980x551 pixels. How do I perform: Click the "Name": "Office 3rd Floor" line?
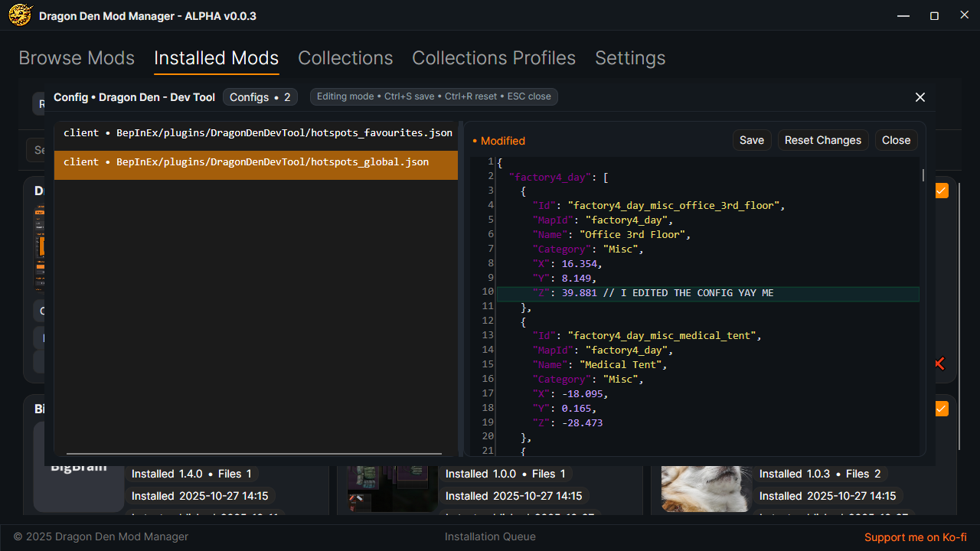pyautogui.click(x=612, y=235)
